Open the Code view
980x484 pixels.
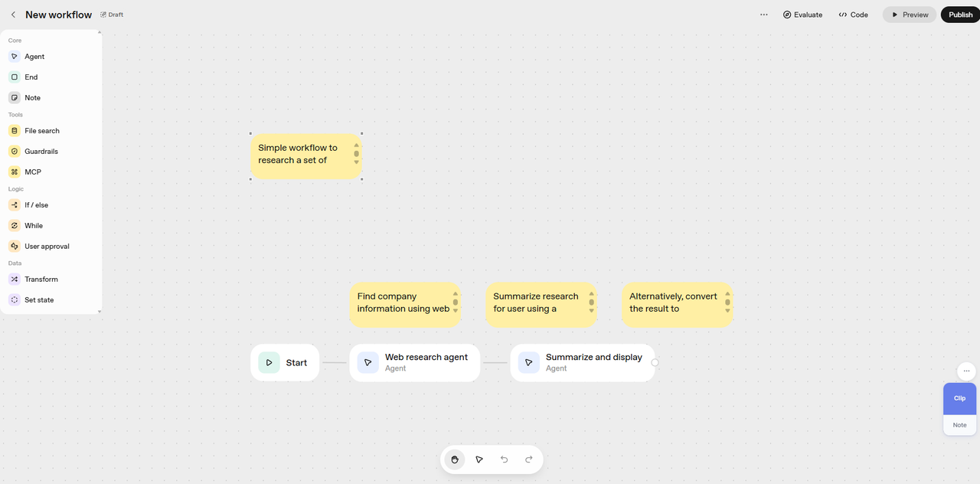coord(853,15)
